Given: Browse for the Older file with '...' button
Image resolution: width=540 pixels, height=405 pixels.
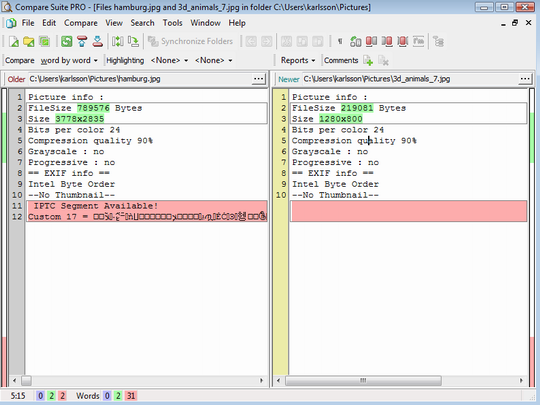Looking at the screenshot, I should point(259,79).
